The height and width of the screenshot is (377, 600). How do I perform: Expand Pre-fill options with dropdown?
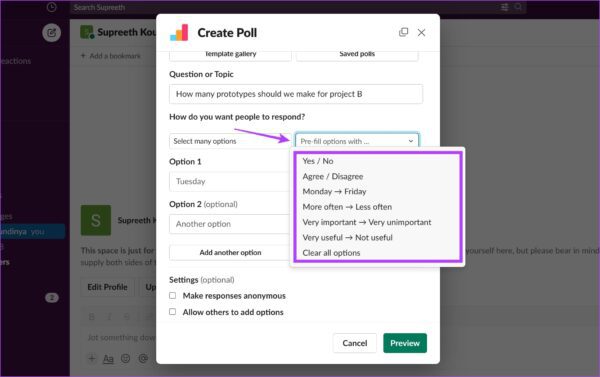click(357, 141)
